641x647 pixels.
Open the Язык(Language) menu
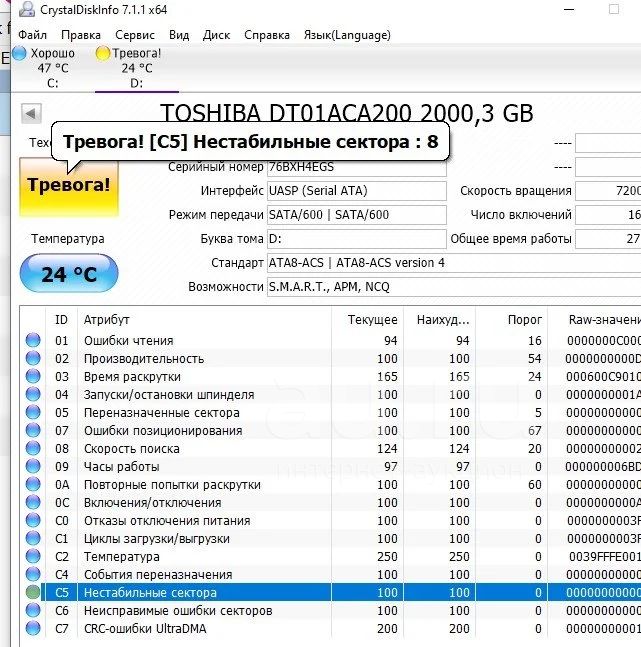point(347,35)
